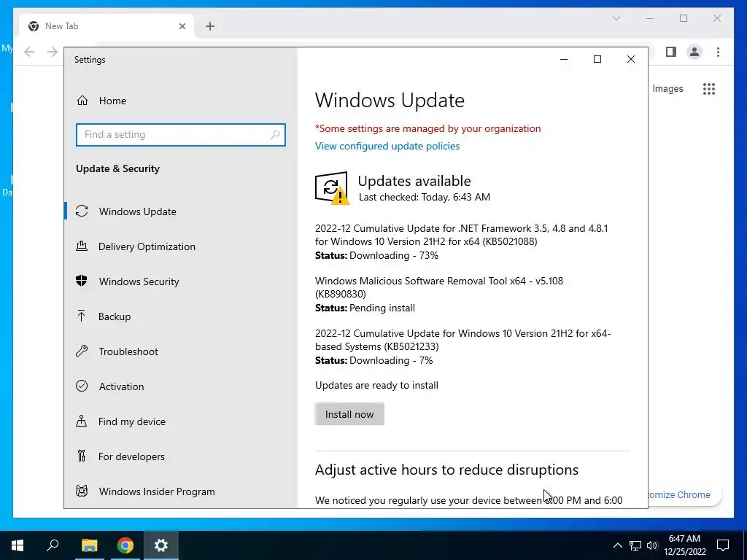Open a new Chrome tab with plus
The image size is (747, 560).
[x=210, y=26]
